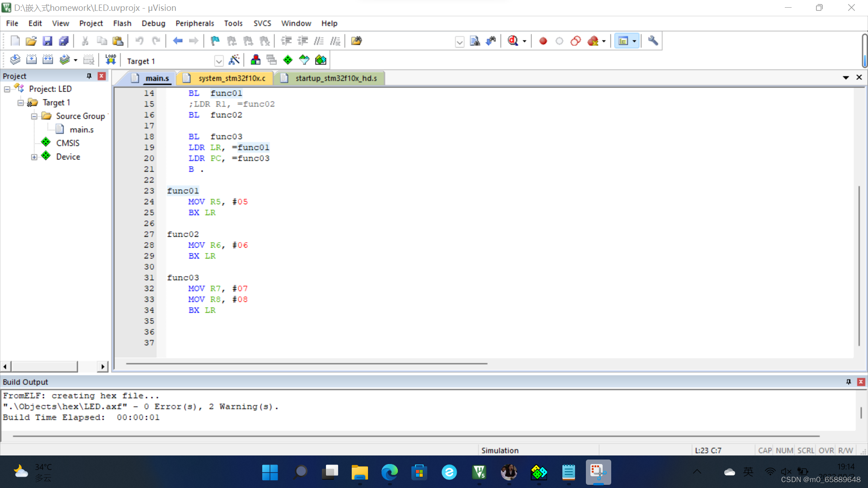Collapse the Source Group tree node

click(34, 116)
